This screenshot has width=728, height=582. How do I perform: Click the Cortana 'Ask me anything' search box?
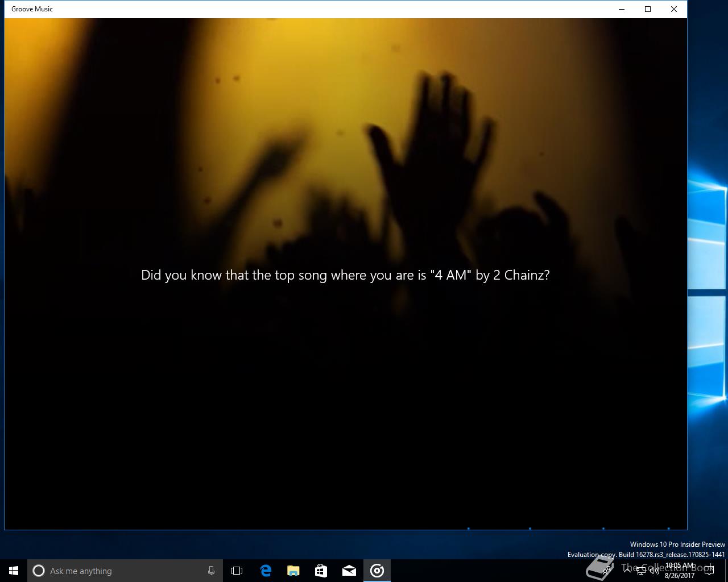pyautogui.click(x=124, y=571)
